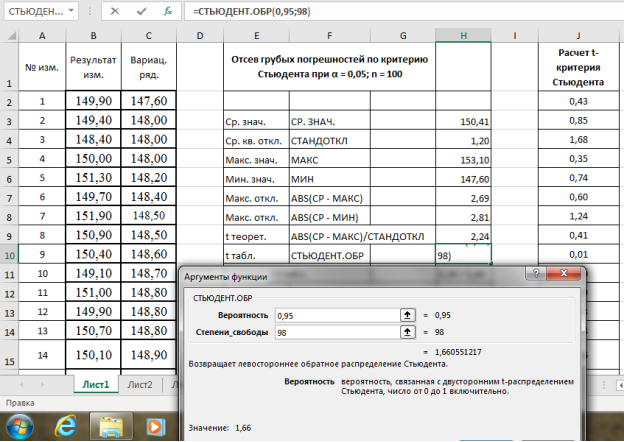Click the Отсев грубых погрешностей header cell

pos(330,66)
